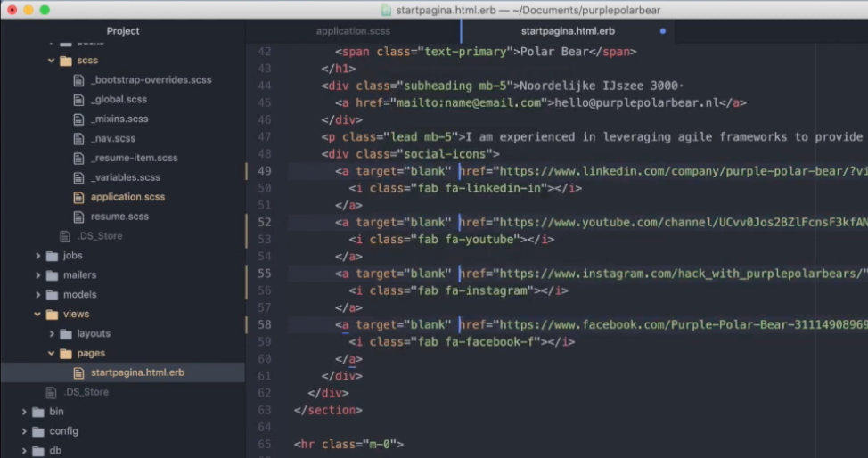Click the unsaved-changes dot on startpagina tab
This screenshot has height=458, width=868.
pos(663,31)
